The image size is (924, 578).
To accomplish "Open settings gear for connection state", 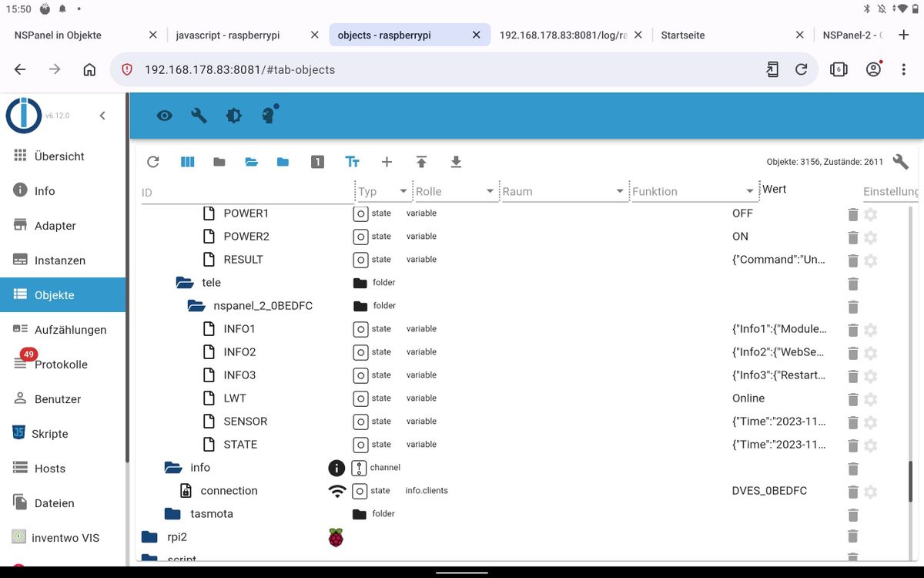I will (x=871, y=492).
